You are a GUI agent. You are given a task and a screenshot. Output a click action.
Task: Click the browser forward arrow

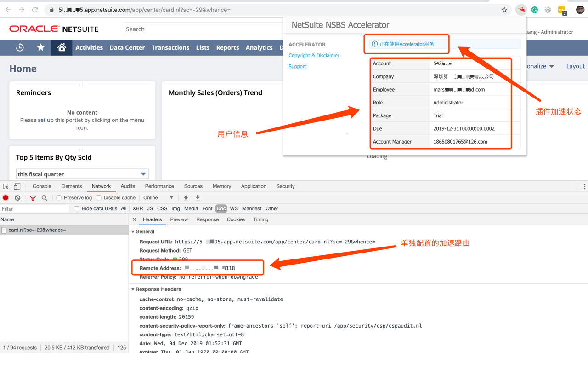(x=22, y=10)
